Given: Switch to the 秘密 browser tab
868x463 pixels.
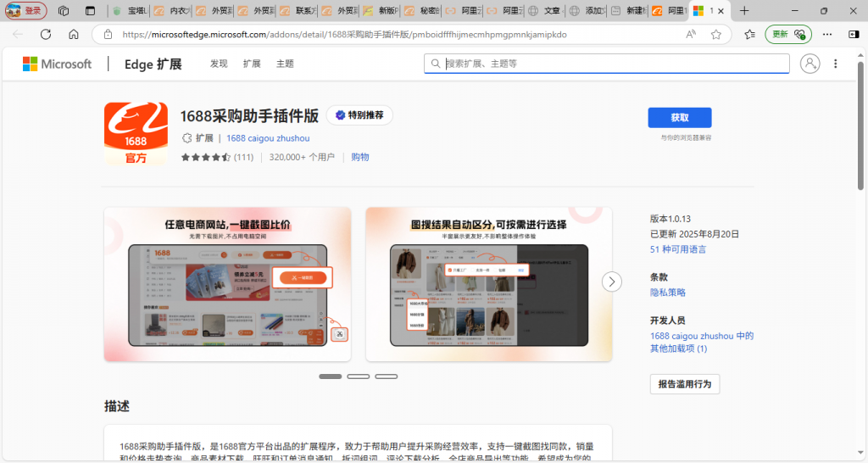Looking at the screenshot, I should (423, 10).
